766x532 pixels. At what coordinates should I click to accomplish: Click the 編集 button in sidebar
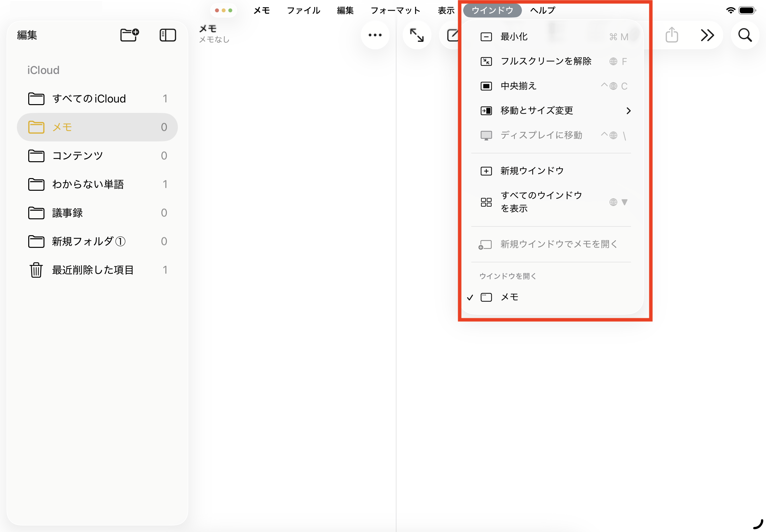tap(27, 35)
